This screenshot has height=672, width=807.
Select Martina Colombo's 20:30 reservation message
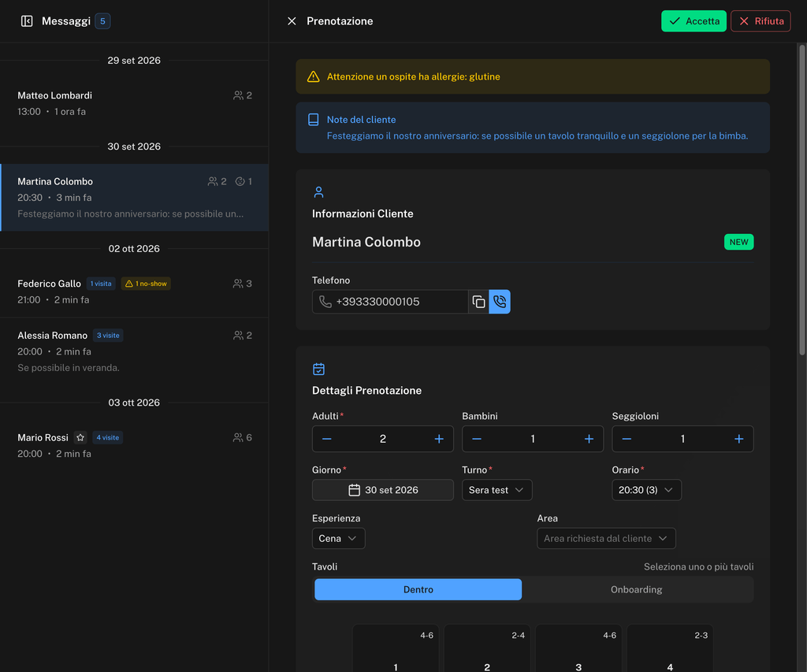(x=134, y=198)
